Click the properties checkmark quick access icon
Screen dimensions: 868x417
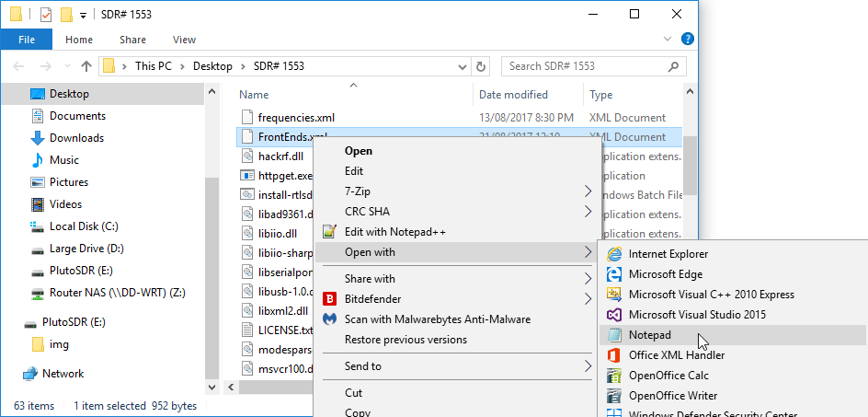(46, 15)
